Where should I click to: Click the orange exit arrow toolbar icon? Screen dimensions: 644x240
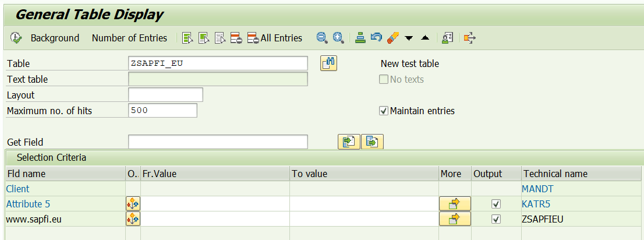(469, 38)
